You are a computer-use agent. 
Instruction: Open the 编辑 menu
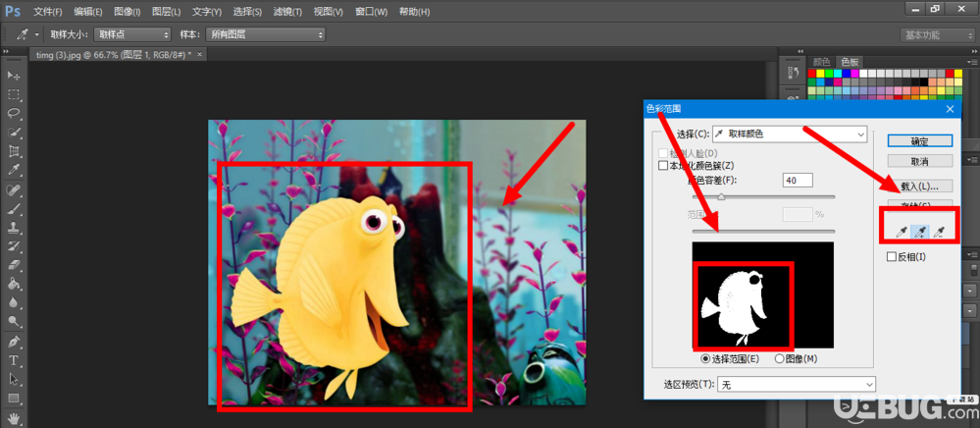(x=88, y=12)
